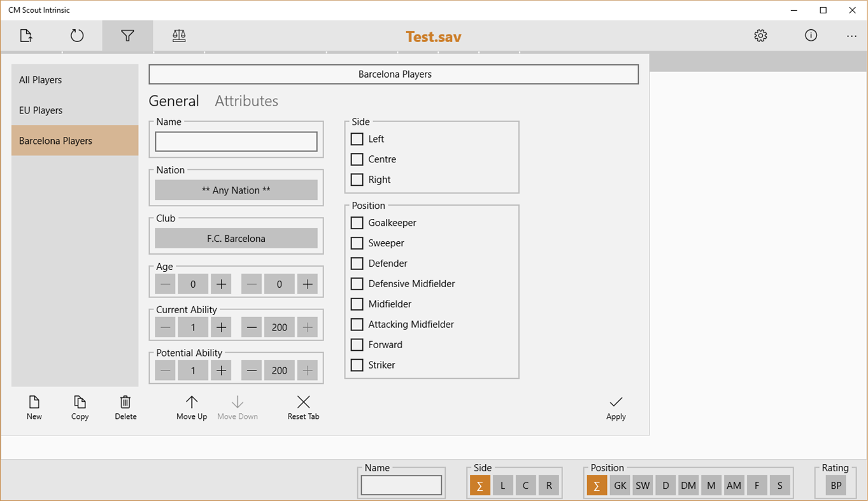Increase minimum Potential Ability

[x=221, y=370]
